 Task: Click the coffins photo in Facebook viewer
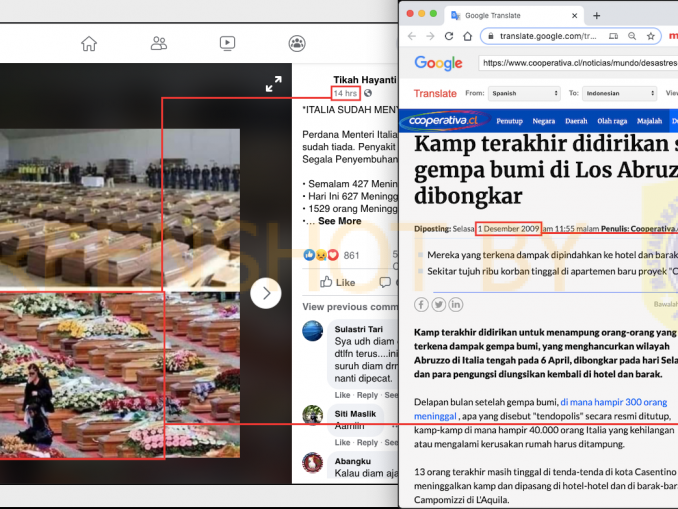pos(120,293)
